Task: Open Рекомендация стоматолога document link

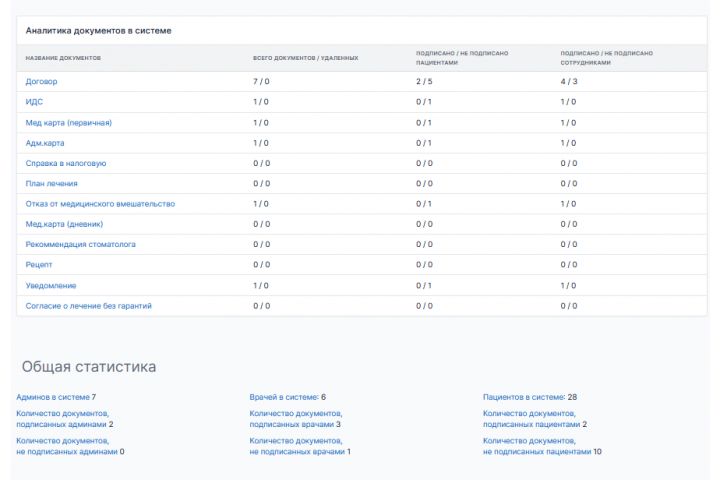Action: [81, 244]
